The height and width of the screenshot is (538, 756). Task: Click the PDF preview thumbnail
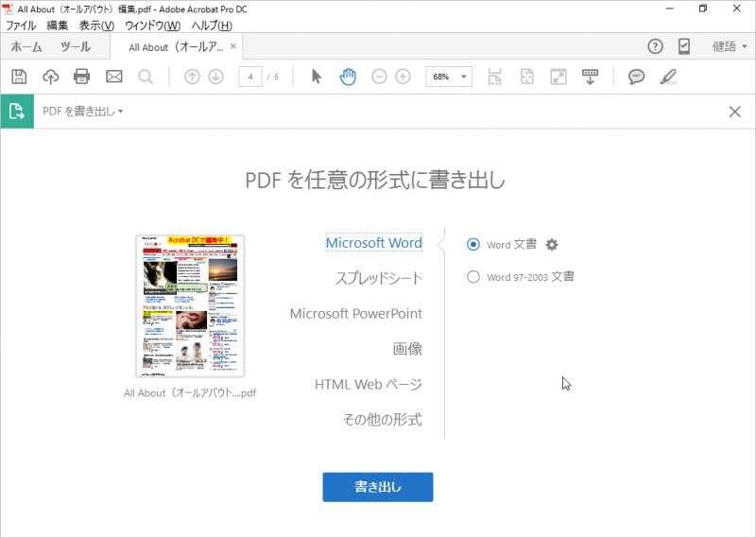[190, 306]
